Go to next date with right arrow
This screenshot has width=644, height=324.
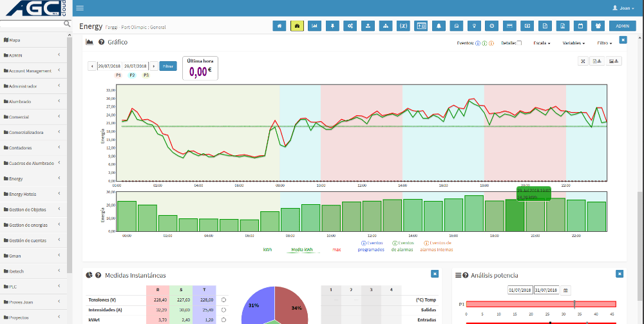(154, 66)
